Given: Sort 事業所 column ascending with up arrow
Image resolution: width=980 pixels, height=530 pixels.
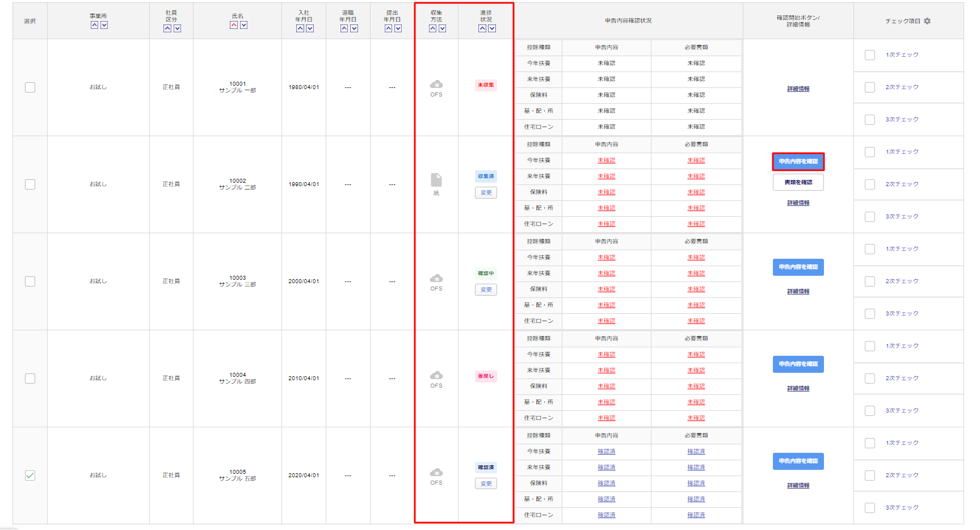Looking at the screenshot, I should coord(94,25).
